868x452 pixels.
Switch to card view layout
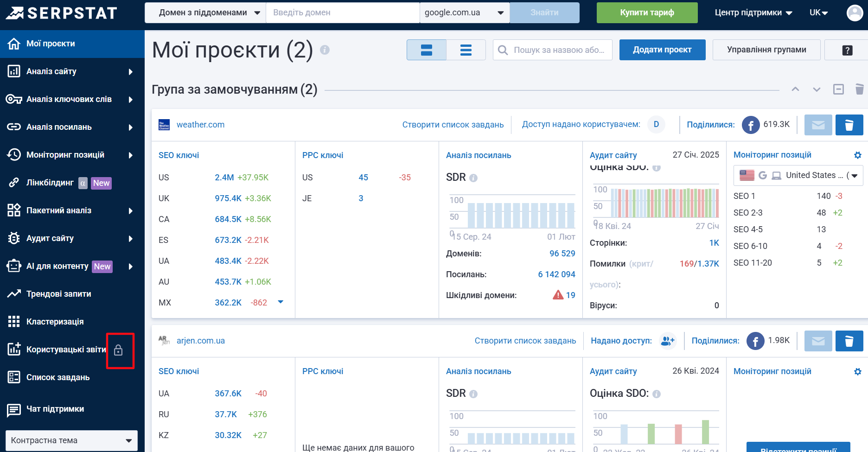click(427, 50)
